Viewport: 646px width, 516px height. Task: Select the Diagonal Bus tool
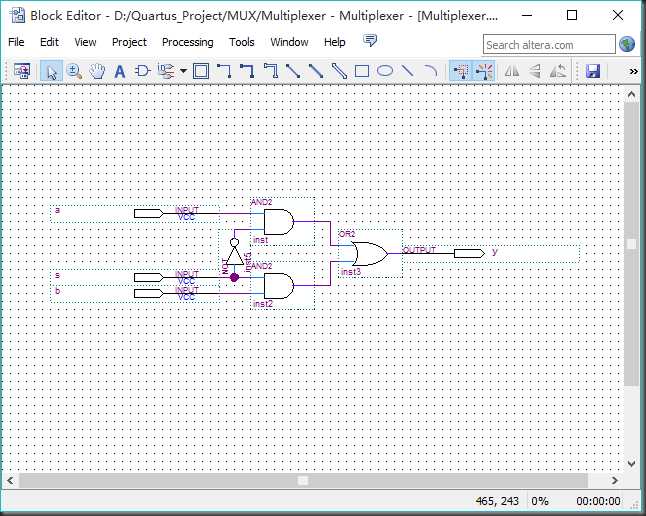pos(316,71)
